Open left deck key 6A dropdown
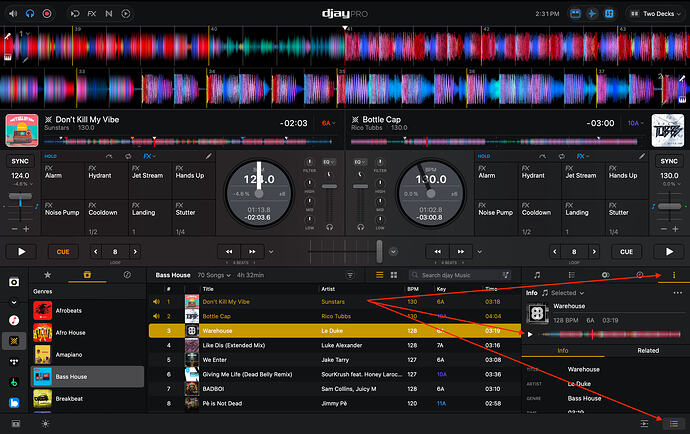 (328, 123)
